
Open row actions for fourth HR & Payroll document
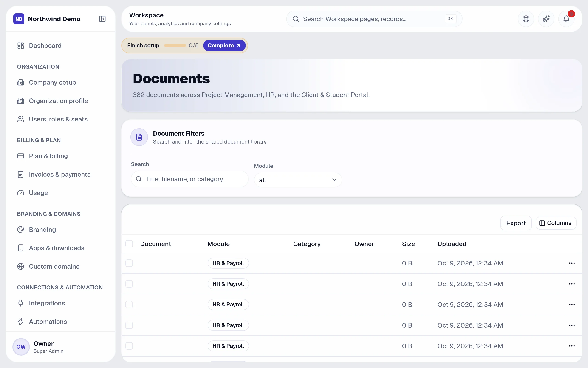572,325
